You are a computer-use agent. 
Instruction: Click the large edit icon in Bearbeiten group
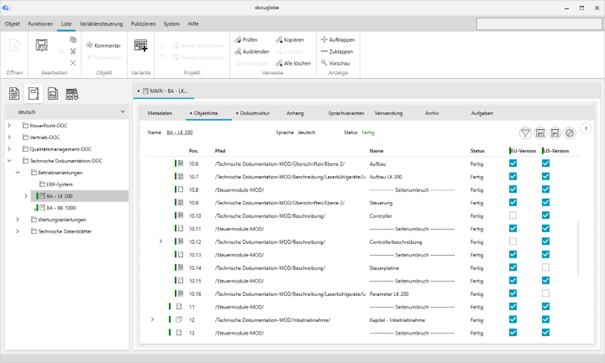pos(42,45)
